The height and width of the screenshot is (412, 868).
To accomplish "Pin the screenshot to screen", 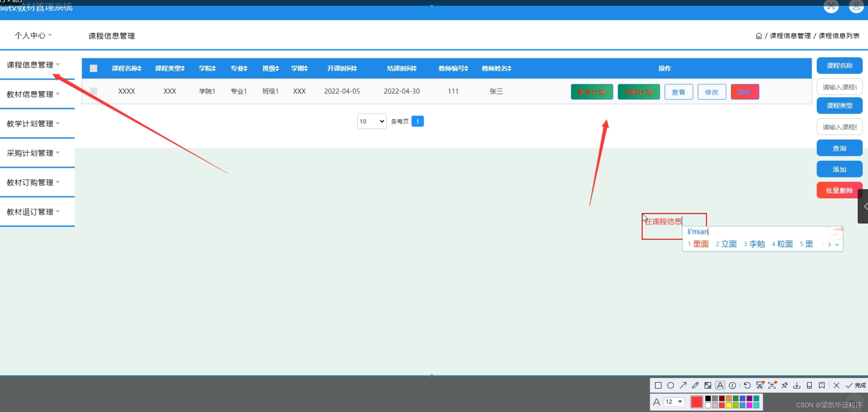I will (784, 385).
